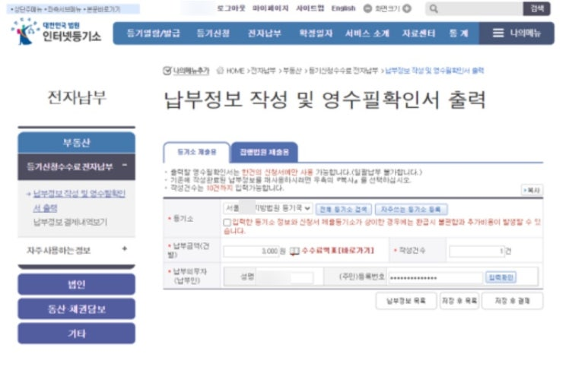
Task: Click the 작성건수 count input field
Action: point(477,251)
